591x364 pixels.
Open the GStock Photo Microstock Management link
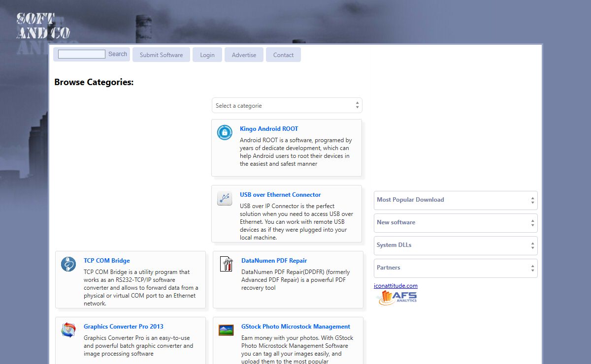[x=295, y=327]
